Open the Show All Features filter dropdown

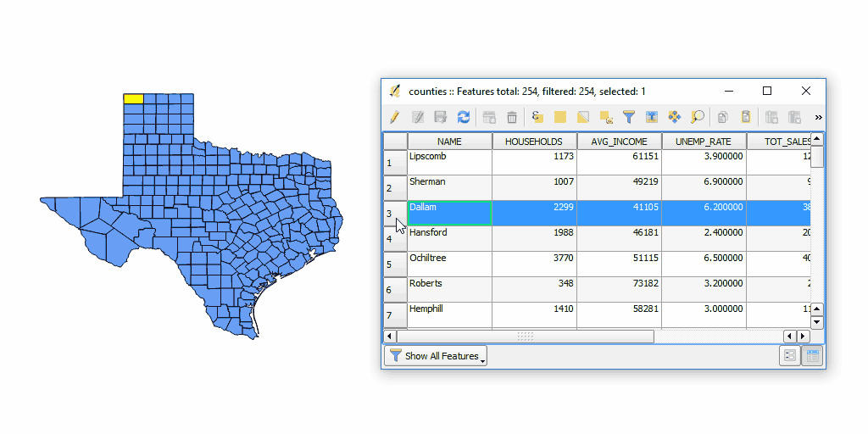[x=435, y=356]
